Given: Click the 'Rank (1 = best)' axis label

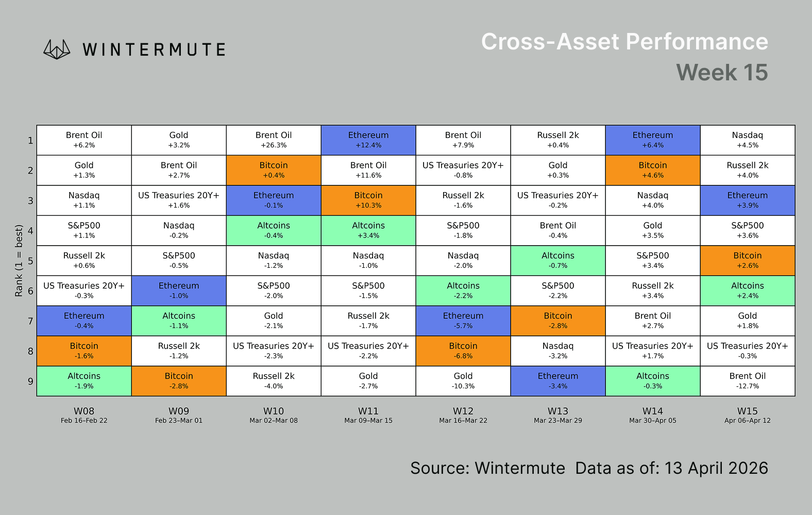Looking at the screenshot, I should tap(19, 261).
